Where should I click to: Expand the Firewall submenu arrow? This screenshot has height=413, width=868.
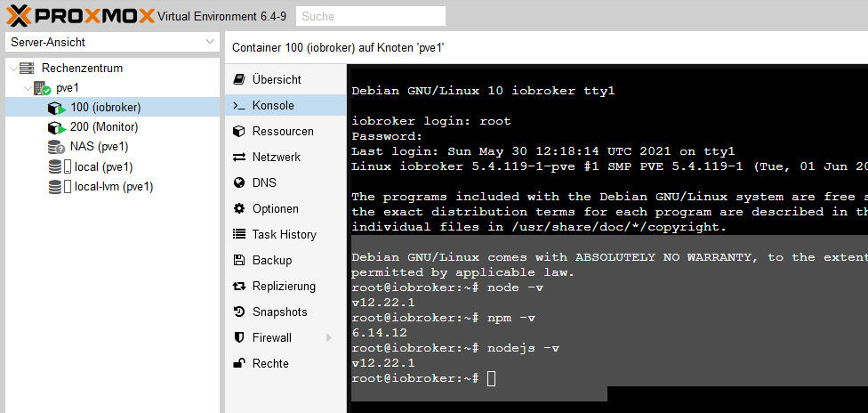(x=329, y=337)
